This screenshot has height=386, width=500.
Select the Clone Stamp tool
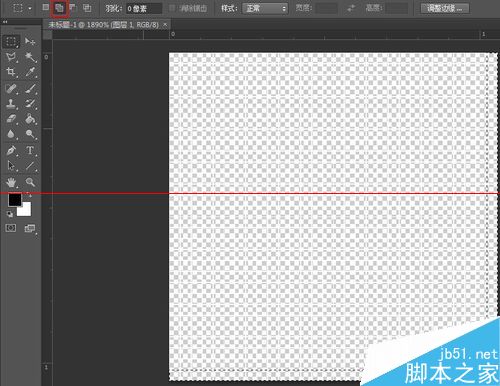(x=11, y=104)
